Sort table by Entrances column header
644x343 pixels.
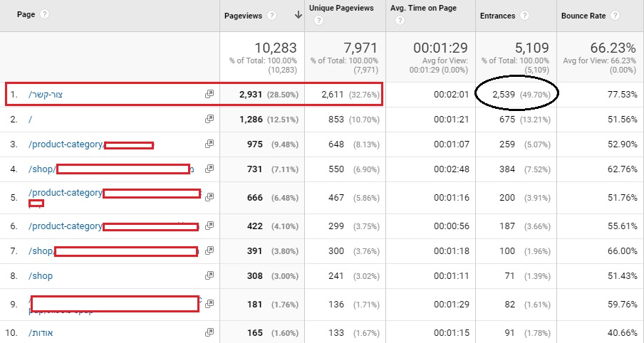pos(497,15)
